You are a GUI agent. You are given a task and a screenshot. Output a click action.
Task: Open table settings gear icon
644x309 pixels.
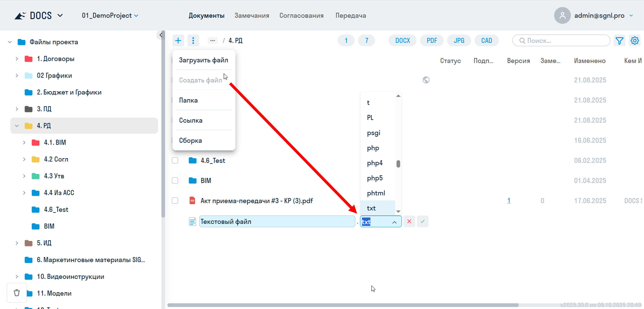(635, 41)
